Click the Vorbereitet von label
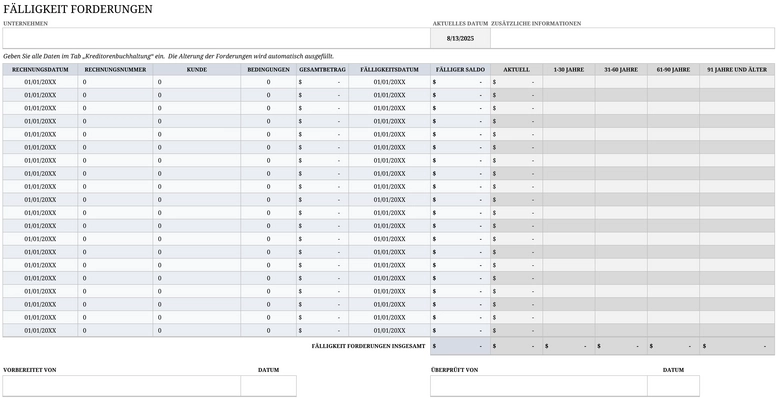Viewport: 777px width, 399px height. (x=30, y=370)
